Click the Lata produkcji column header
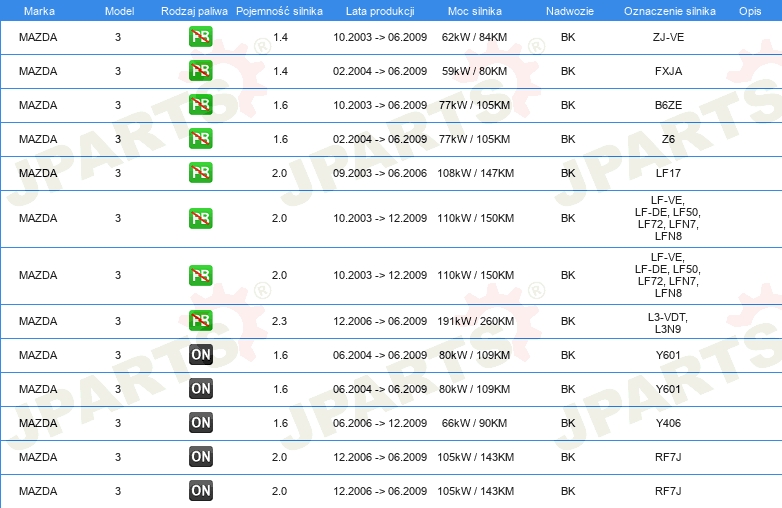Screen dimensions: 782x508 click(x=380, y=11)
